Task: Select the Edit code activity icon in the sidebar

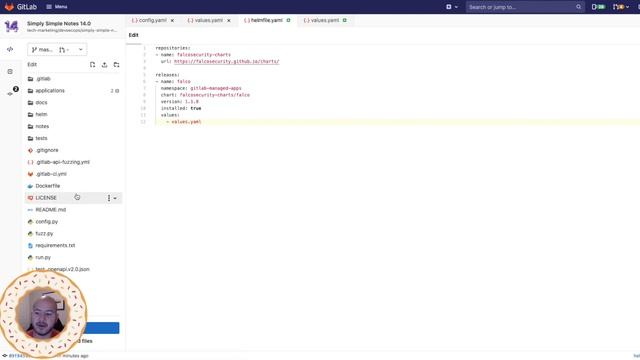Action: [x=10, y=49]
